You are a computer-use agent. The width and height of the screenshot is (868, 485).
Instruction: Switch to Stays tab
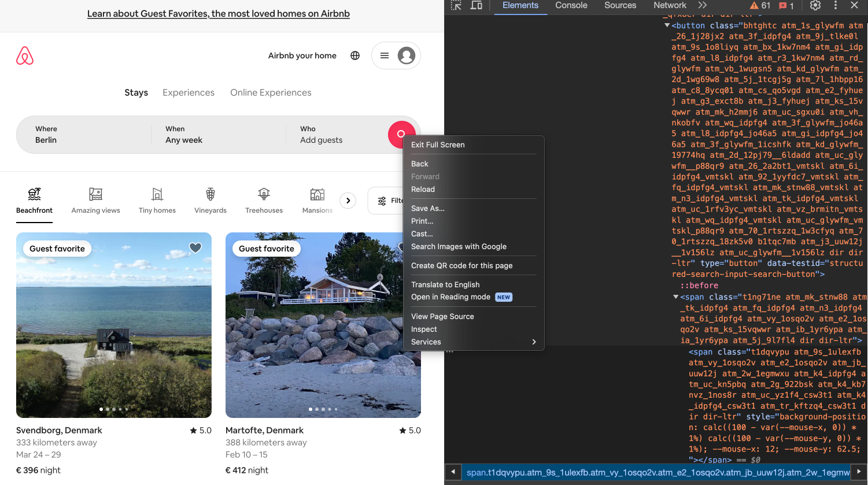[136, 92]
